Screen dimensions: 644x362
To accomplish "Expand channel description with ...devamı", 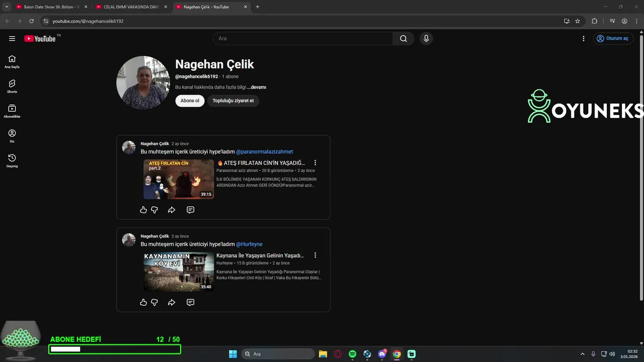I will [x=257, y=87].
